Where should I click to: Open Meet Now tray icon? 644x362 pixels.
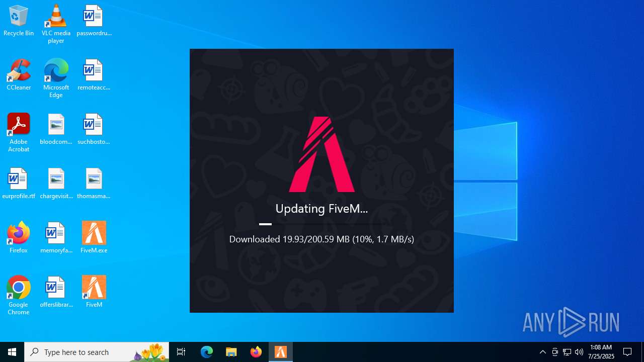pos(555,352)
